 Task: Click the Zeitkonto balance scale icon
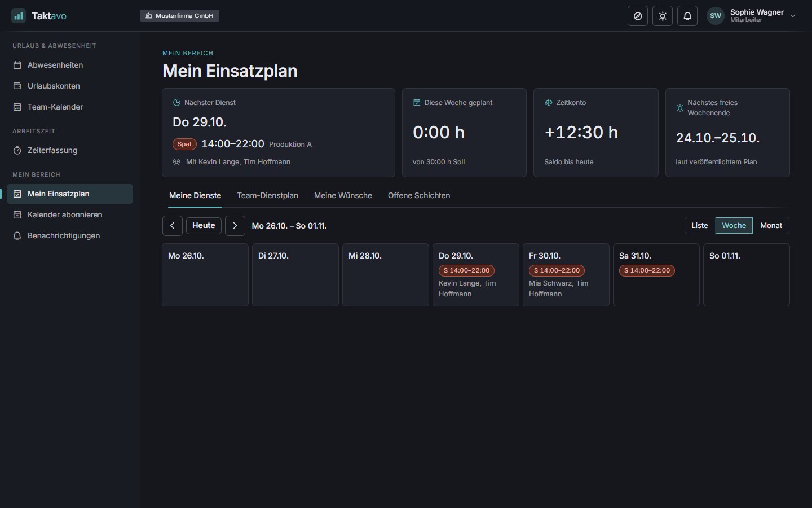click(548, 103)
